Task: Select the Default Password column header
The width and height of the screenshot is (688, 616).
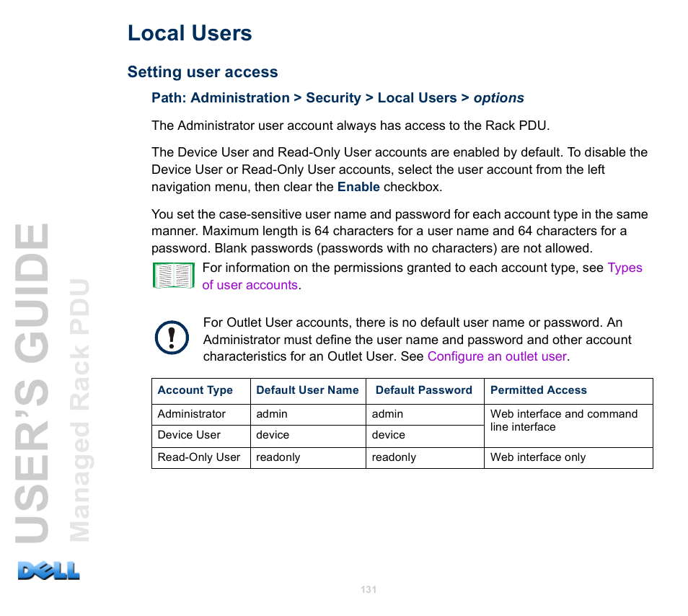Action: click(423, 390)
